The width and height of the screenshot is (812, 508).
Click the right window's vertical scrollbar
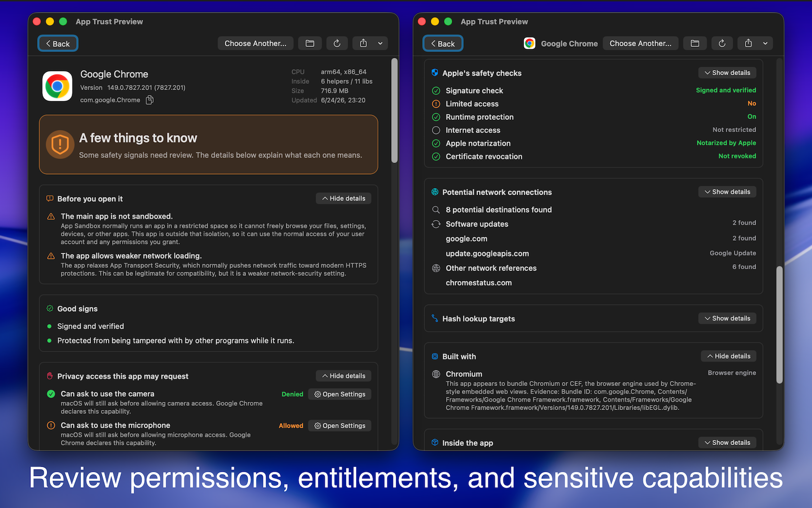point(780,325)
